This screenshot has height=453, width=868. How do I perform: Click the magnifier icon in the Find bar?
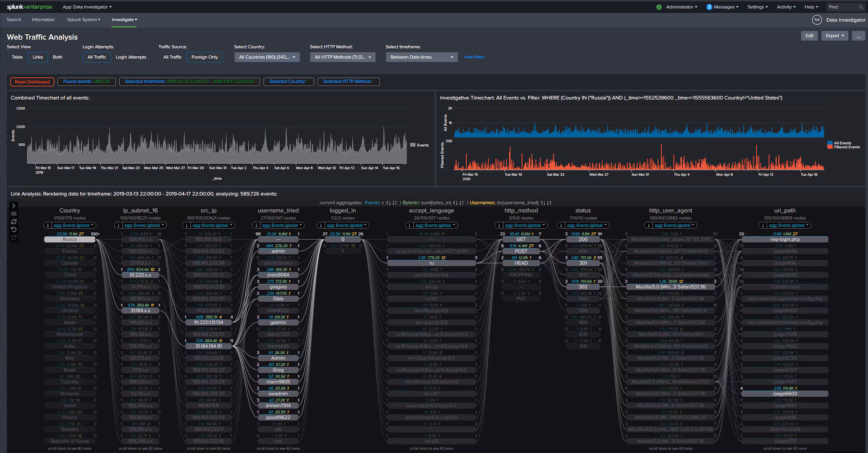pyautogui.click(x=861, y=7)
